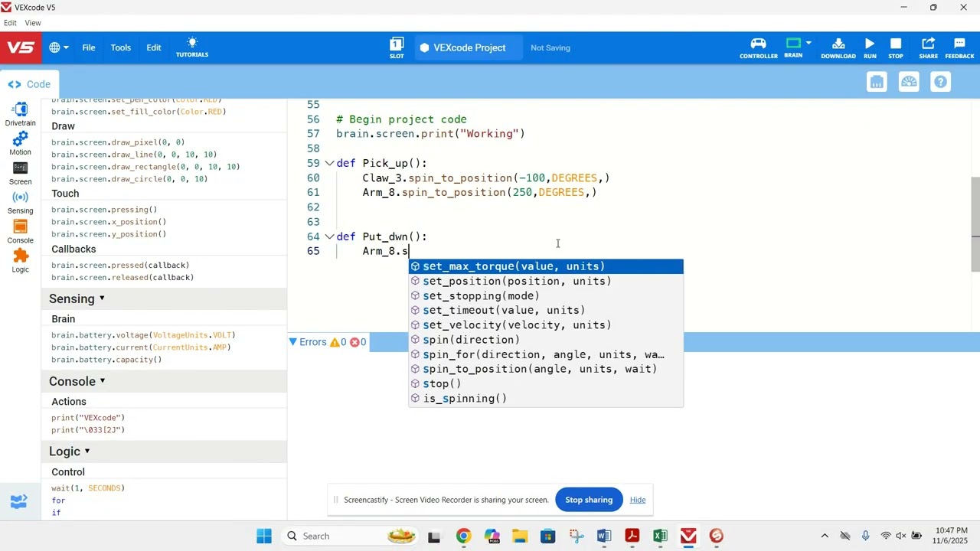Jump to the Drivetrain command category
This screenshot has height=551, width=980.
coord(21,114)
